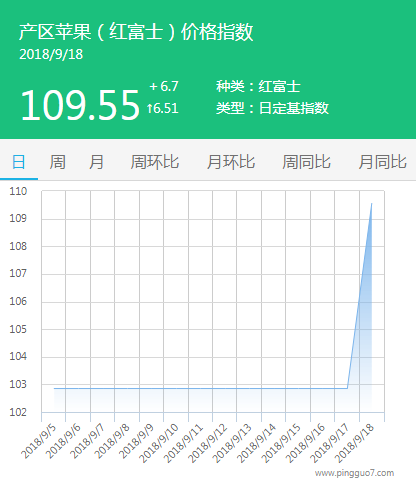Open the 月同比 tab
416x482 pixels.
pos(382,162)
